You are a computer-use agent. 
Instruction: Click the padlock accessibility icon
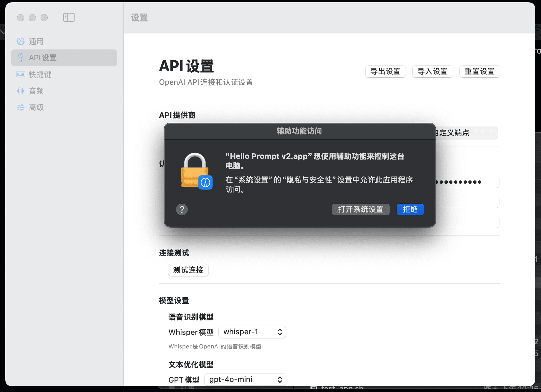click(x=196, y=171)
